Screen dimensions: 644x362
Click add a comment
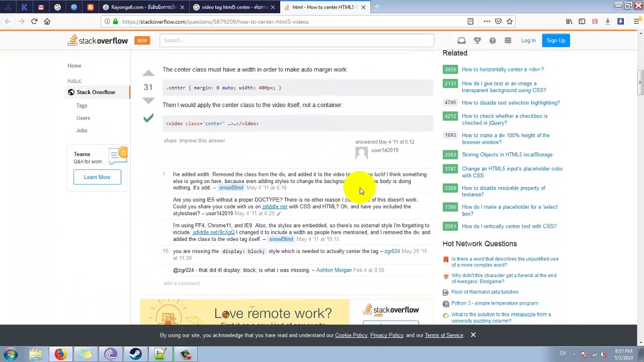coord(182,284)
